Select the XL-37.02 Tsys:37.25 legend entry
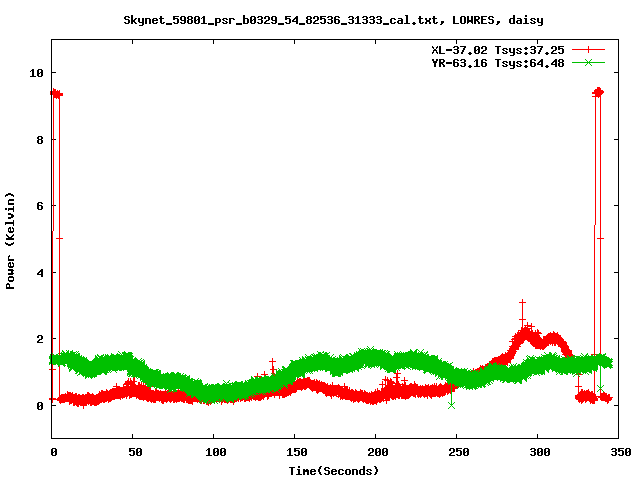640x480 pixels. 498,50
